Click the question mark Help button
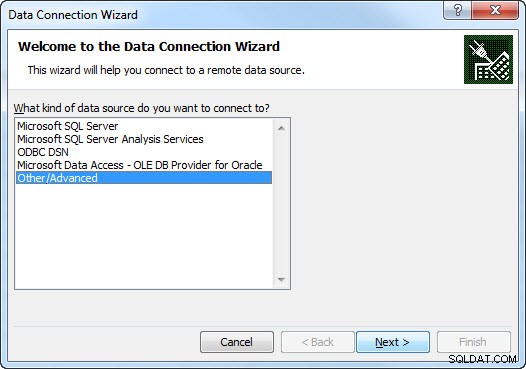The height and width of the screenshot is (369, 526). 457,10
